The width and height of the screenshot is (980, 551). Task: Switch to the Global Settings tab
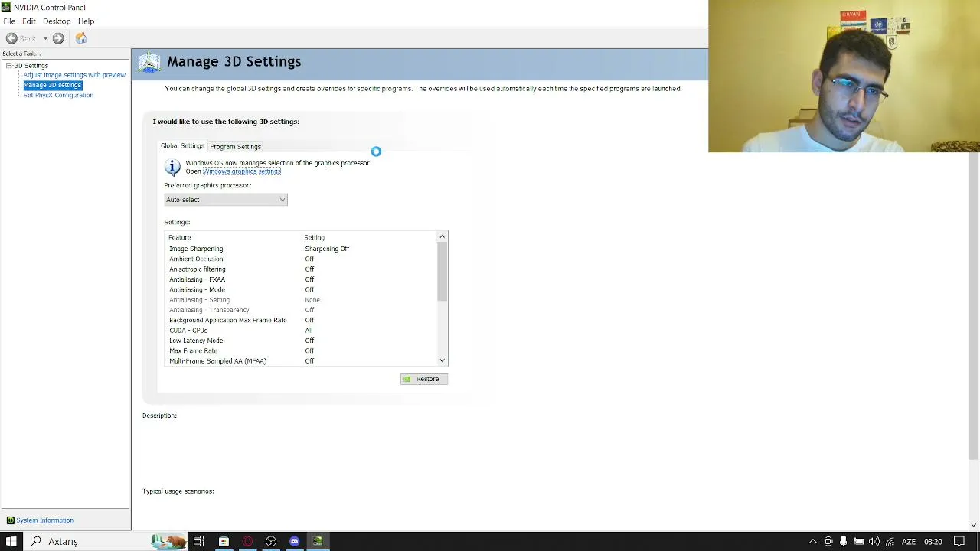(x=182, y=146)
